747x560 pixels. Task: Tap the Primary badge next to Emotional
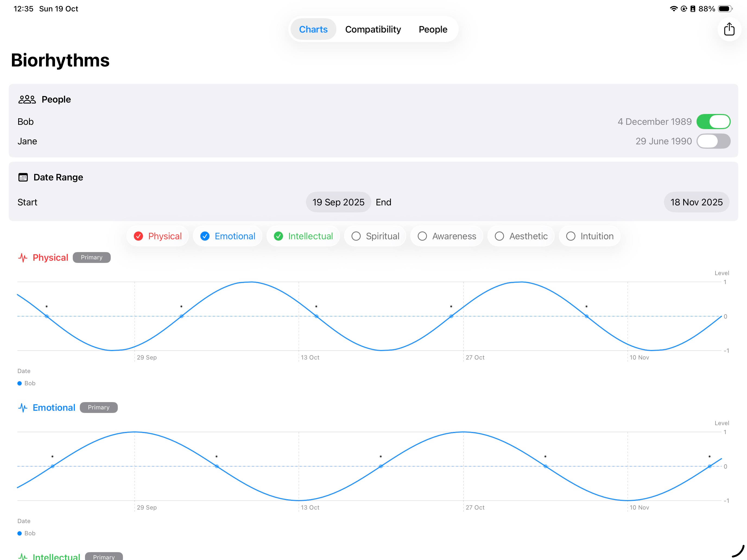point(99,408)
